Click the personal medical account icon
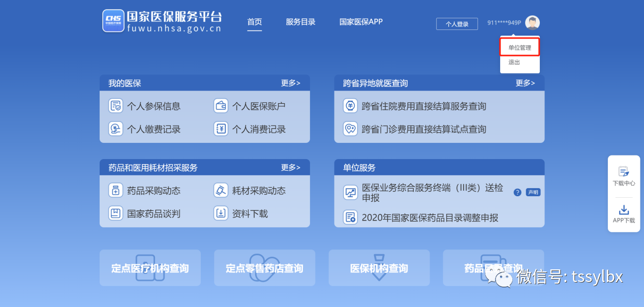The width and height of the screenshot is (644, 307). coord(221,106)
